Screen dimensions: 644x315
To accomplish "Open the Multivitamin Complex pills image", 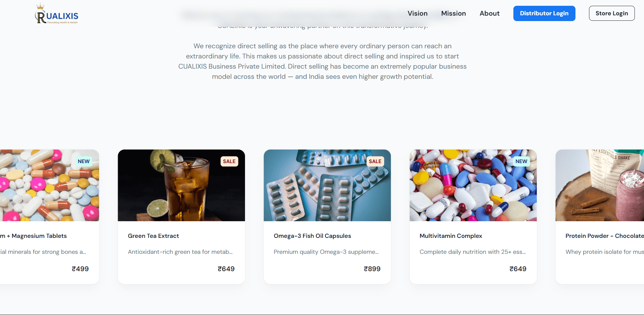I will (473, 185).
